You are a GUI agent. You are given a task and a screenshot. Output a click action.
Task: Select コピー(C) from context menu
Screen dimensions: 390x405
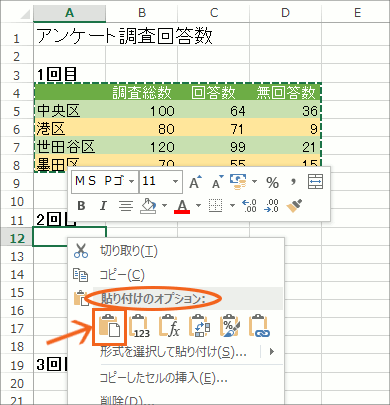click(122, 275)
